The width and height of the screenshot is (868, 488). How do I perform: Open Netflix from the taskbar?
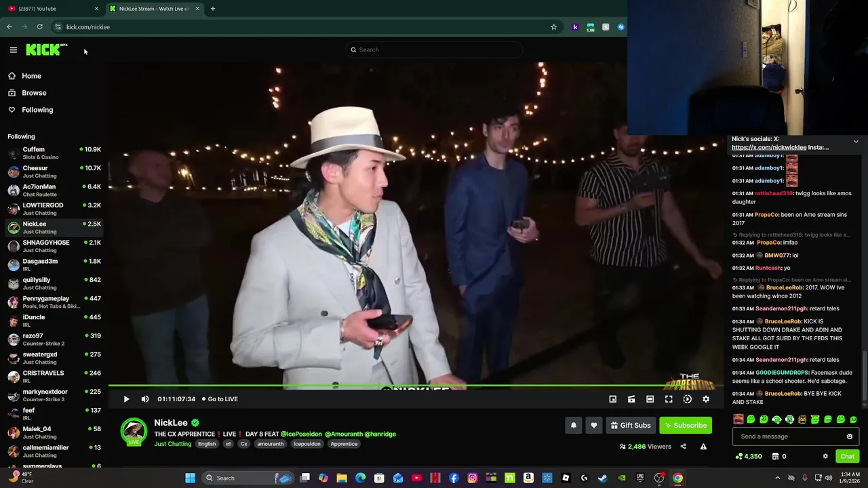point(435,478)
